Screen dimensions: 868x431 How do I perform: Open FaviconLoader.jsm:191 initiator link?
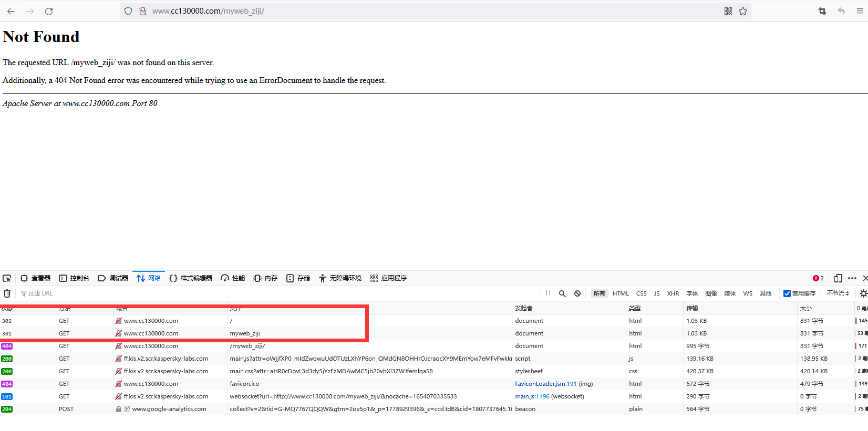545,384
